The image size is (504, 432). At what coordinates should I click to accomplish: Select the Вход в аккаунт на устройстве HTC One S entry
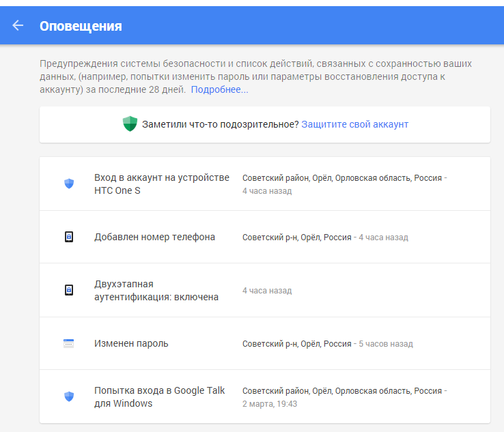pyautogui.click(x=161, y=184)
